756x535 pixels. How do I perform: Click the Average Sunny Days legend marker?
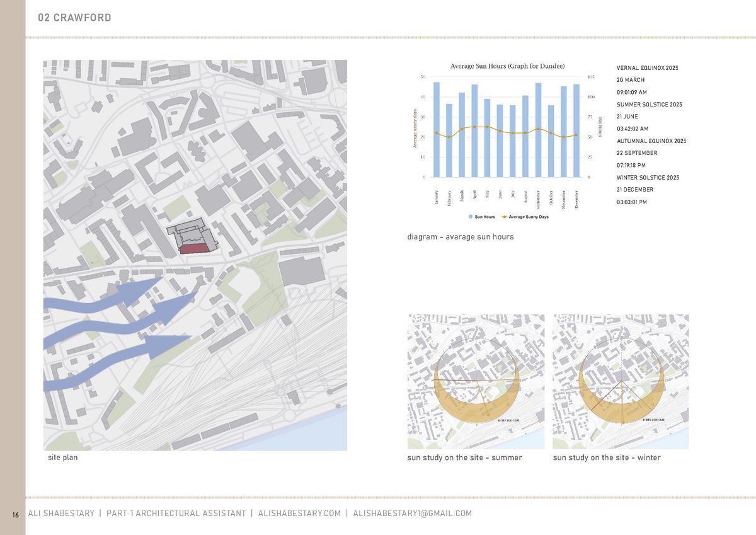[505, 217]
